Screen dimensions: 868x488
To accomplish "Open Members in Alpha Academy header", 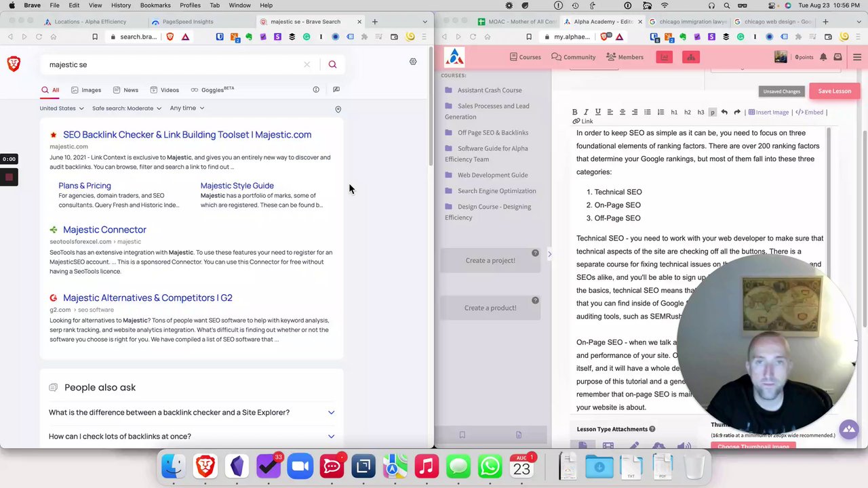I will click(625, 57).
